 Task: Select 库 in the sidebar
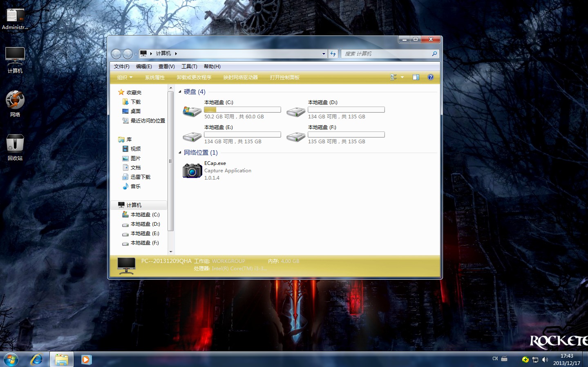pos(125,139)
